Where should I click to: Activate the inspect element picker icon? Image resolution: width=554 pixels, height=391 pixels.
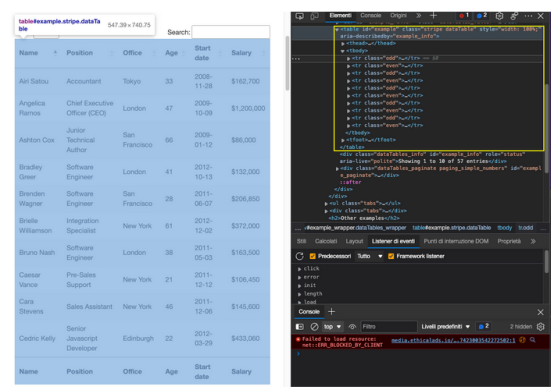pyautogui.click(x=300, y=16)
